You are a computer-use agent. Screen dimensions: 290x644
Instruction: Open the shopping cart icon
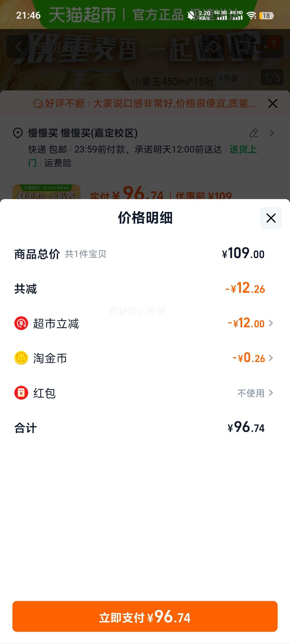pos(243,46)
